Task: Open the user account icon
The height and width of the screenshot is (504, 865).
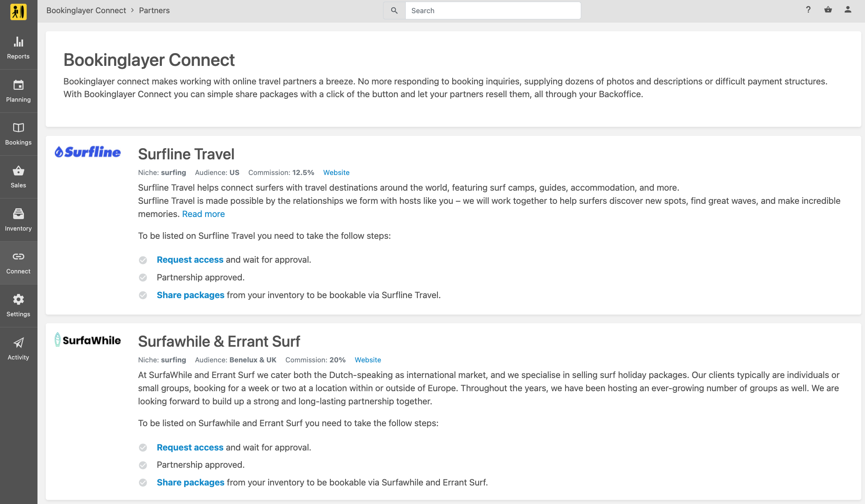Action: (x=848, y=10)
